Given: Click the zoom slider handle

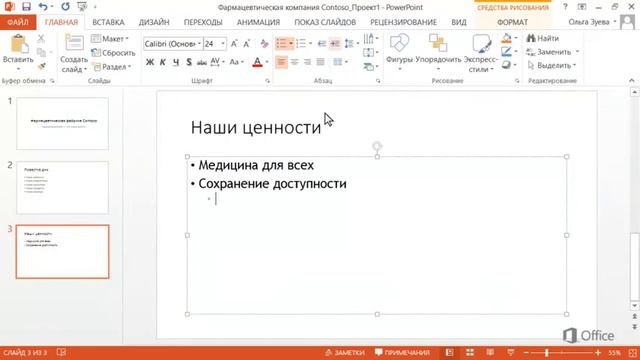Looking at the screenshot, I should click(547, 353).
